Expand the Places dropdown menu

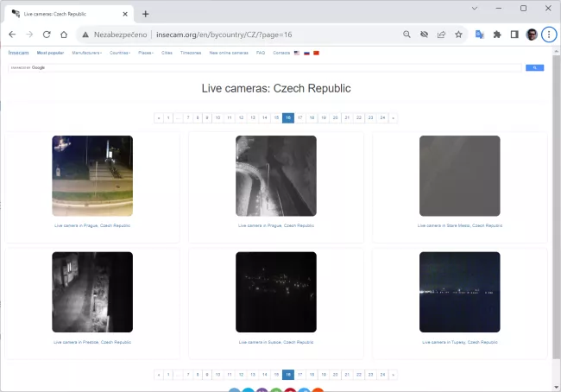pos(146,53)
